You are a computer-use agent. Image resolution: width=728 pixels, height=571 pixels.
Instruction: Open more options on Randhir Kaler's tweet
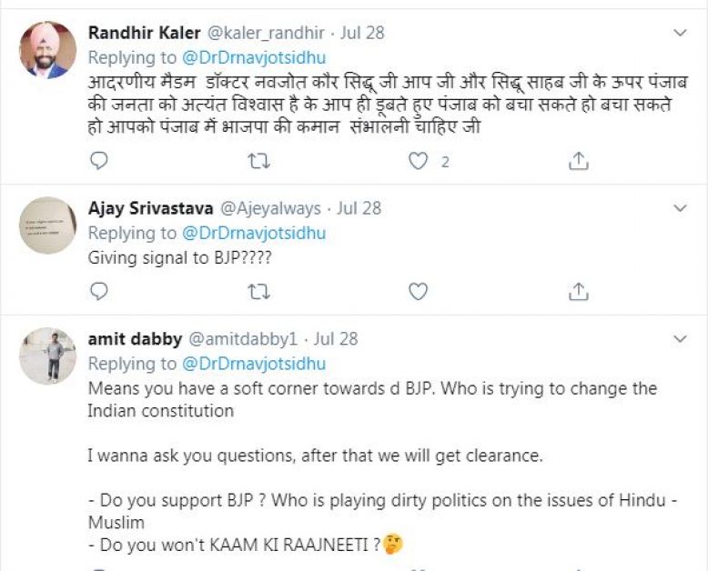[679, 33]
